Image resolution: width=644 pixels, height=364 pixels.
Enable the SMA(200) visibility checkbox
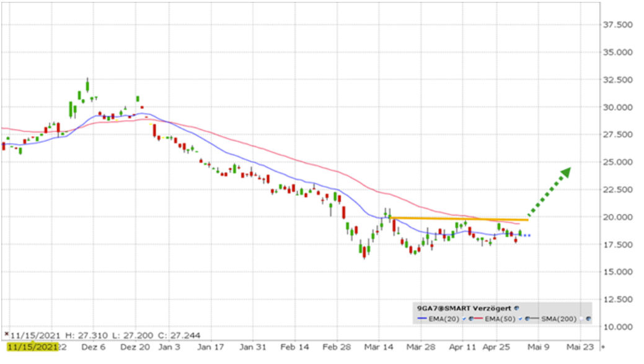(581, 319)
